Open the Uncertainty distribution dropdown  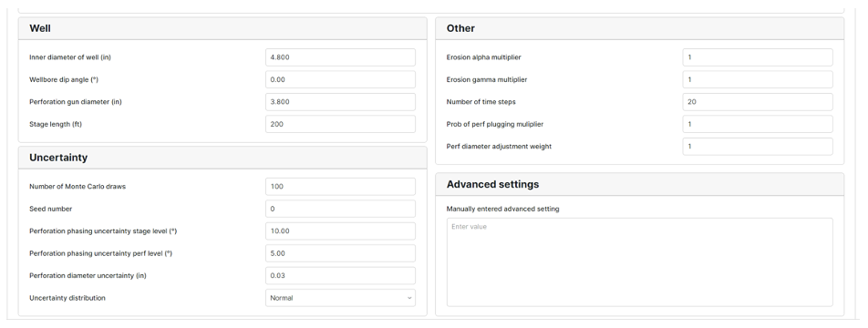[x=340, y=298]
